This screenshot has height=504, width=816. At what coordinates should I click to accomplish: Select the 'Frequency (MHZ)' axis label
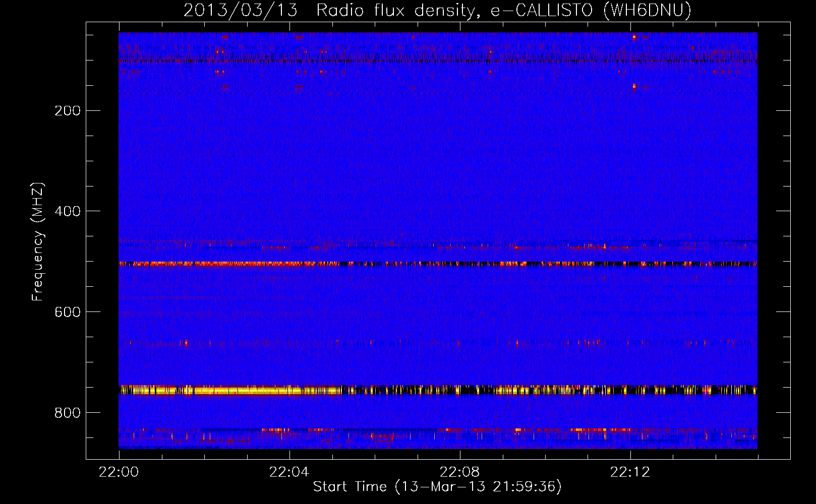38,242
